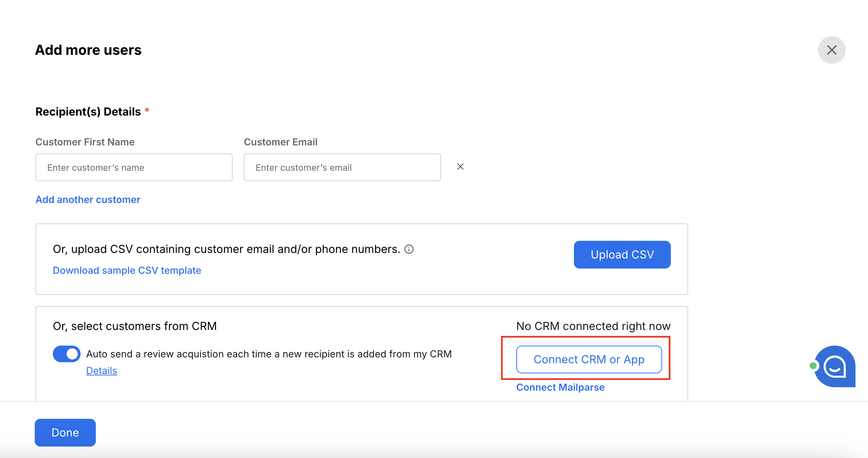Screen dimensions: 868x458
Task: Remove the customer row with X icon
Action: click(x=460, y=167)
